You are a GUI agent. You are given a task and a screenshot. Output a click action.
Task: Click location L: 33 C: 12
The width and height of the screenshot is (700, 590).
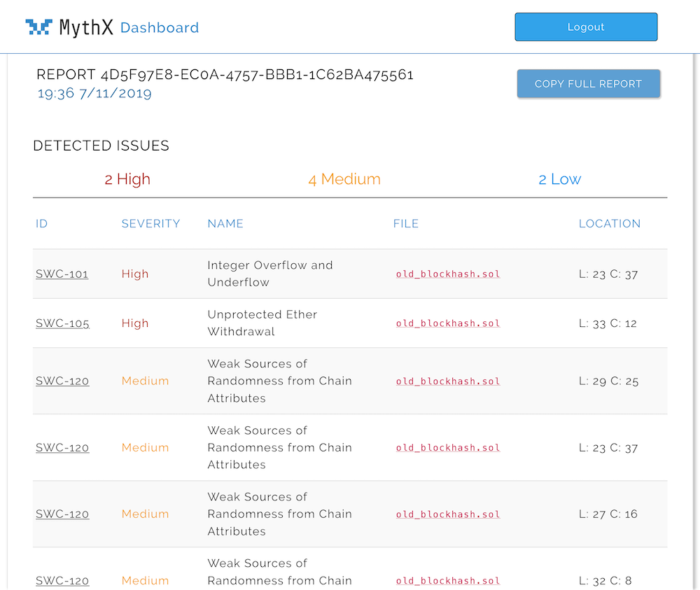608,323
